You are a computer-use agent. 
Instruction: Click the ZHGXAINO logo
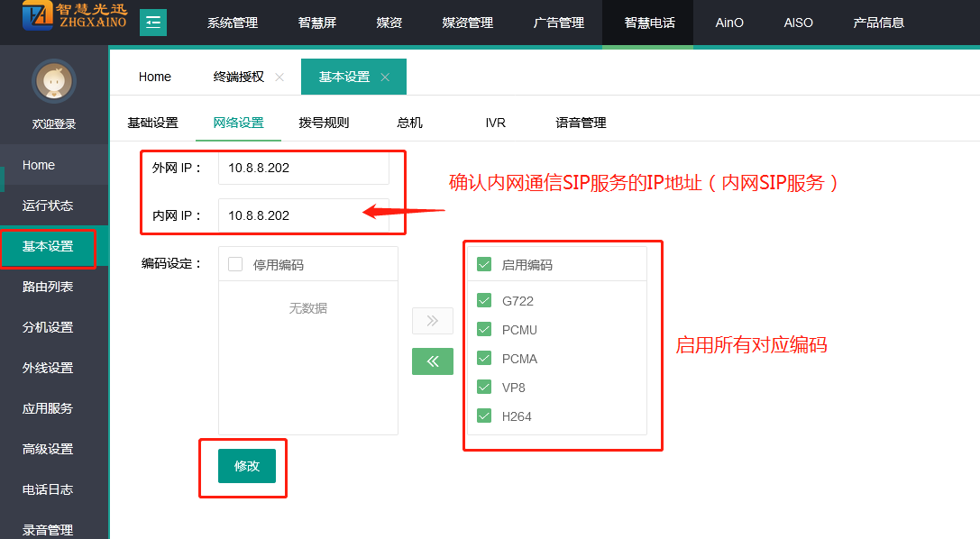coord(76,18)
